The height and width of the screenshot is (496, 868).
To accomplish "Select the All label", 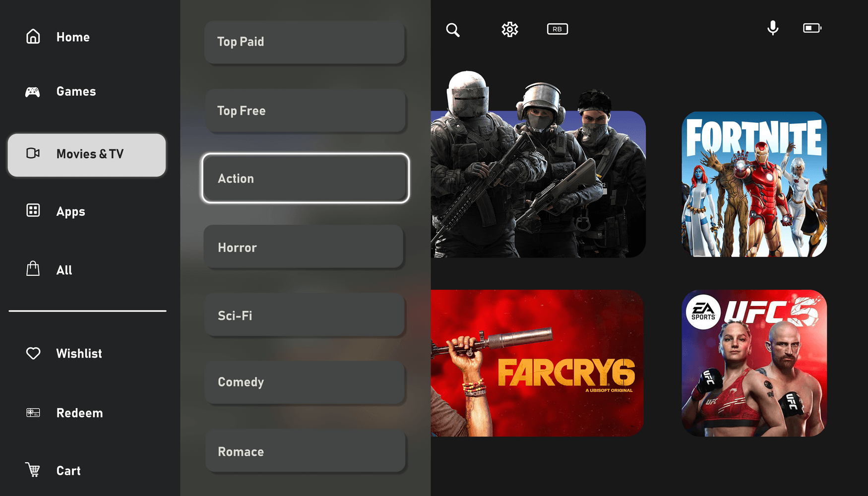I will pos(64,270).
